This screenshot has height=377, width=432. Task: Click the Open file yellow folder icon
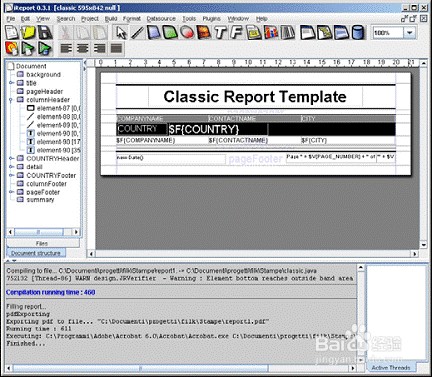pyautogui.click(x=28, y=33)
